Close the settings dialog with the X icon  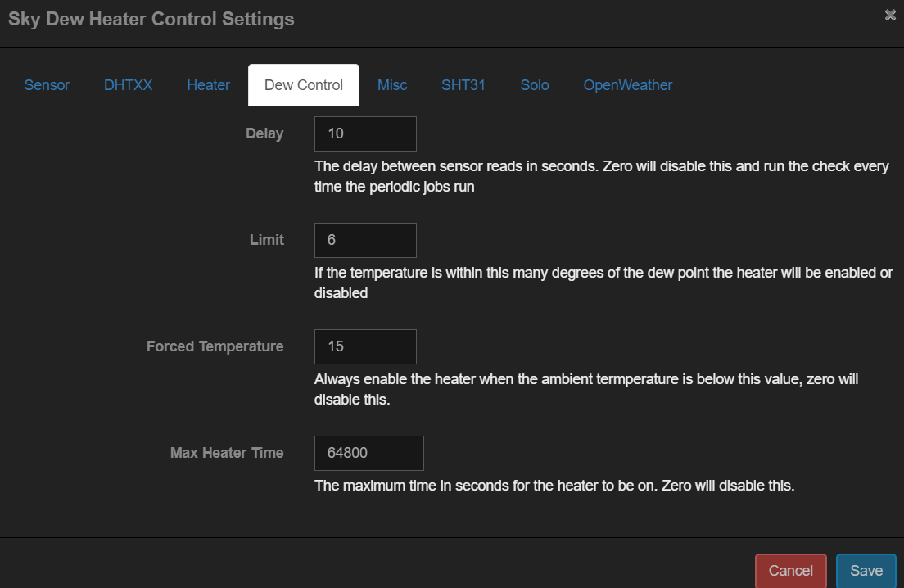click(x=890, y=16)
